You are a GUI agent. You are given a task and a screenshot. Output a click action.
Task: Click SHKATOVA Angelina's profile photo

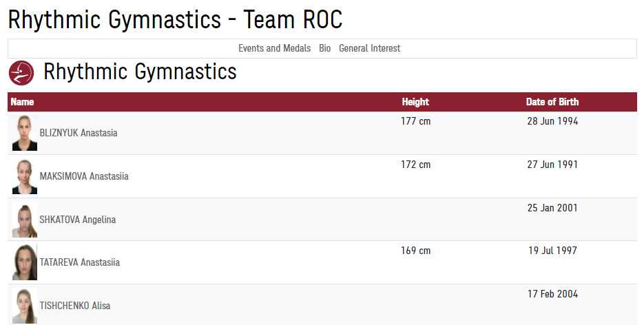[x=25, y=220]
